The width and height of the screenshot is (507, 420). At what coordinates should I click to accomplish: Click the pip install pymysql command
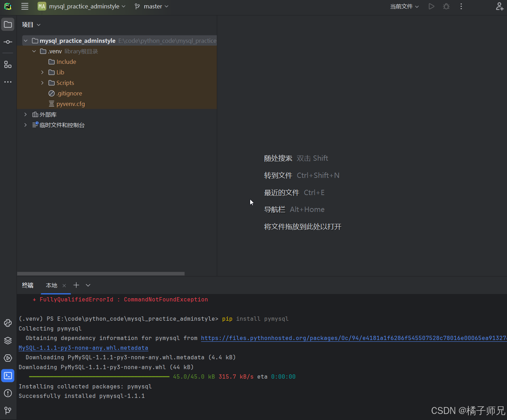click(255, 319)
